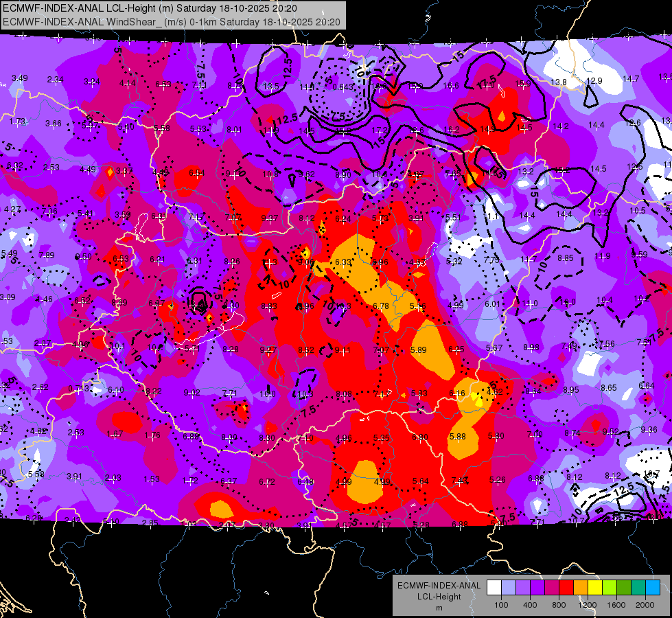Click the wind shear value 0.713

point(78,389)
